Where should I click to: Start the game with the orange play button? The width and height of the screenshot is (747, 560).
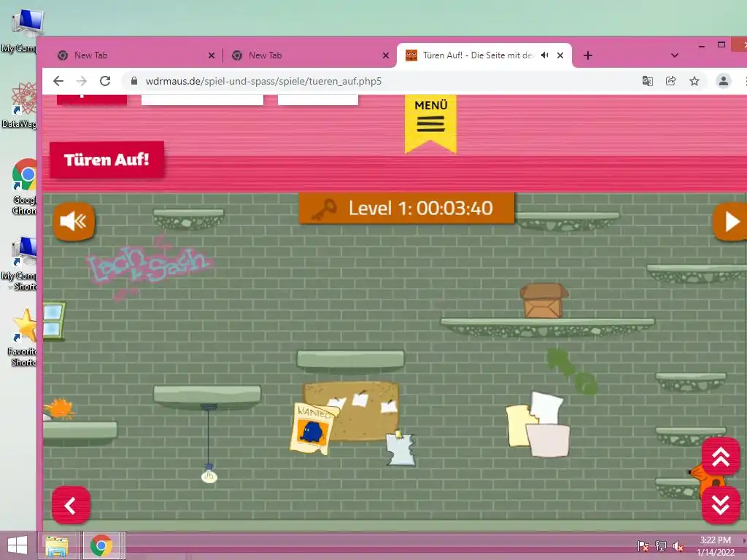click(730, 222)
